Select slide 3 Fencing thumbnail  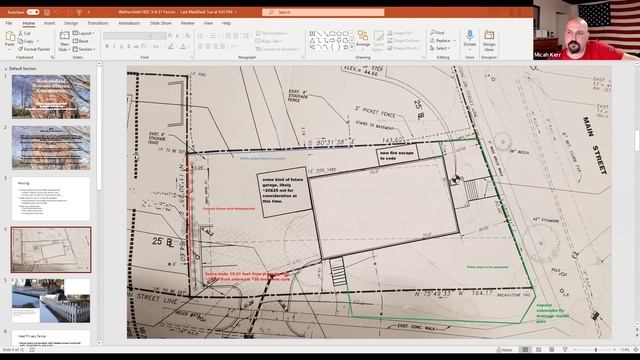[51, 198]
